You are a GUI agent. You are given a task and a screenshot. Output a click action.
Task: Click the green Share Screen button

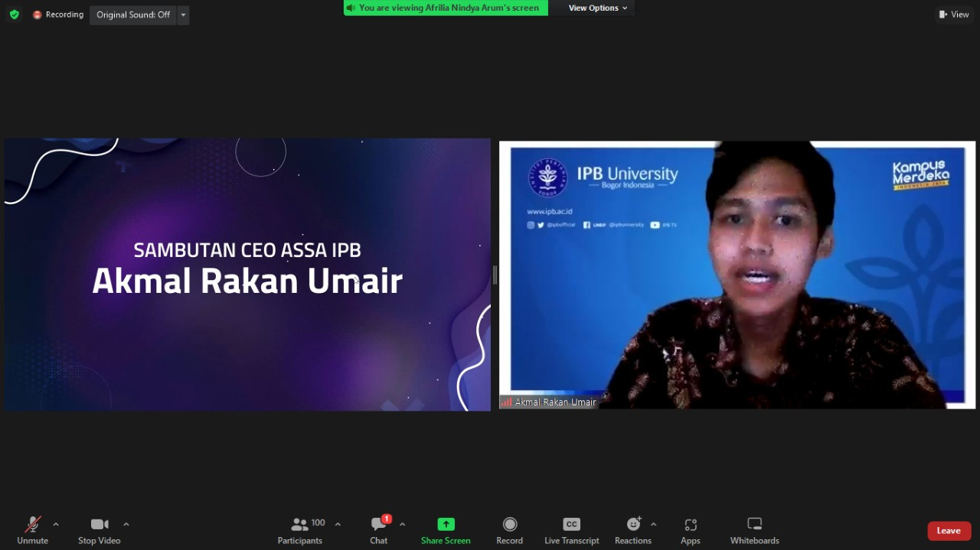[446, 529]
